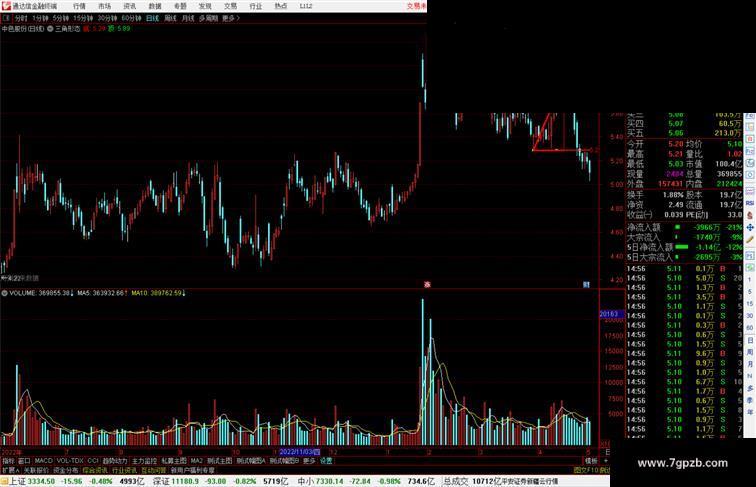
Task: Open the 市场 menu
Action: pyautogui.click(x=104, y=6)
